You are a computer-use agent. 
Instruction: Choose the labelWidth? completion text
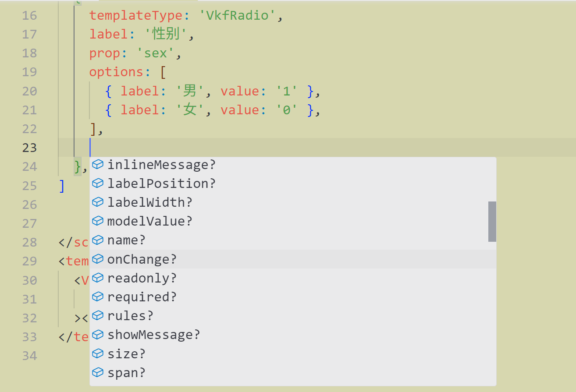[149, 202]
